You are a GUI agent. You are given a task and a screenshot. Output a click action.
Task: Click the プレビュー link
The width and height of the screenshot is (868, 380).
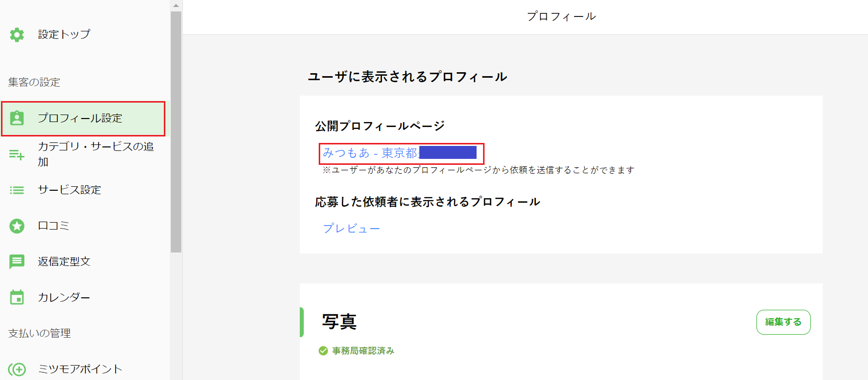[352, 229]
